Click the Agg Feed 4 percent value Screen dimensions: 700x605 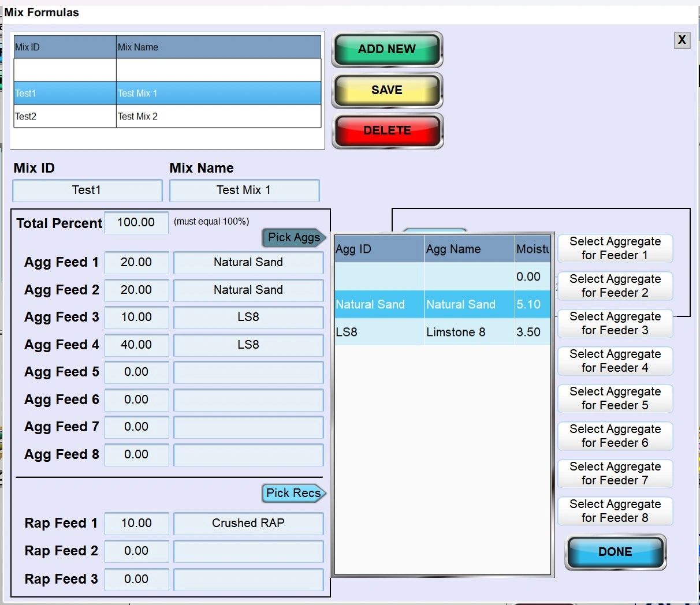136,345
